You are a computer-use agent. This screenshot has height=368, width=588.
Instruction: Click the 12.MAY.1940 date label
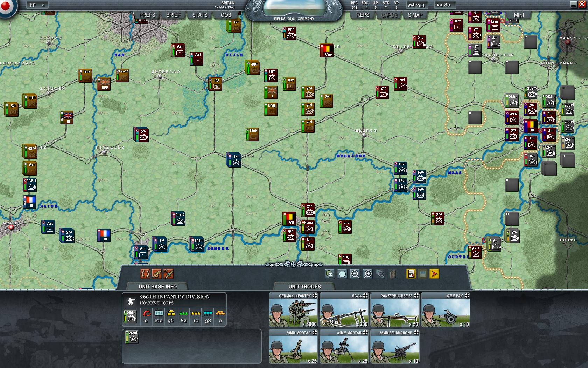tap(224, 7)
